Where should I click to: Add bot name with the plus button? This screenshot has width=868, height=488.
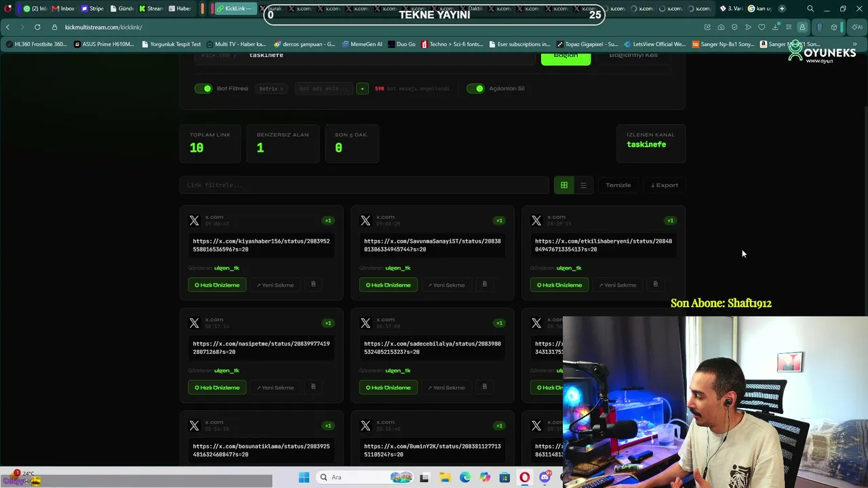pos(362,89)
